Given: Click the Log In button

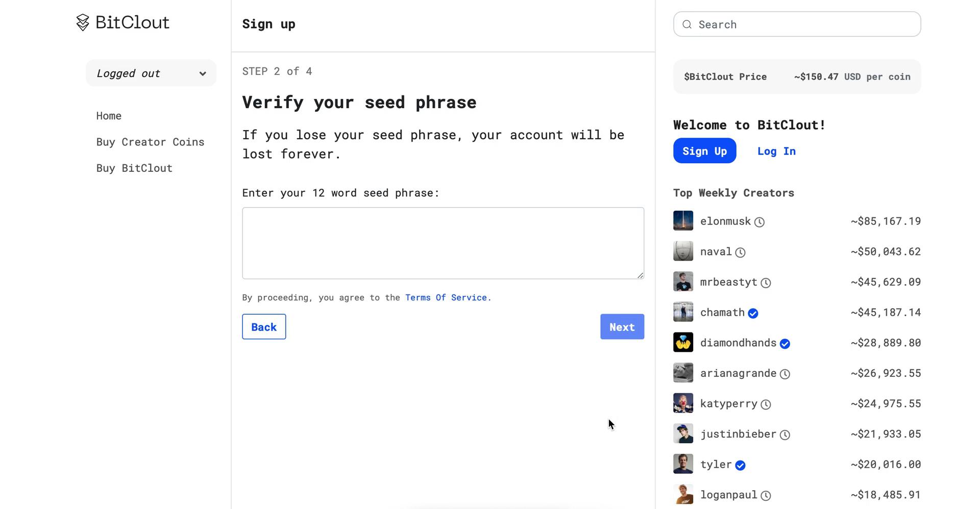Looking at the screenshot, I should click(776, 150).
